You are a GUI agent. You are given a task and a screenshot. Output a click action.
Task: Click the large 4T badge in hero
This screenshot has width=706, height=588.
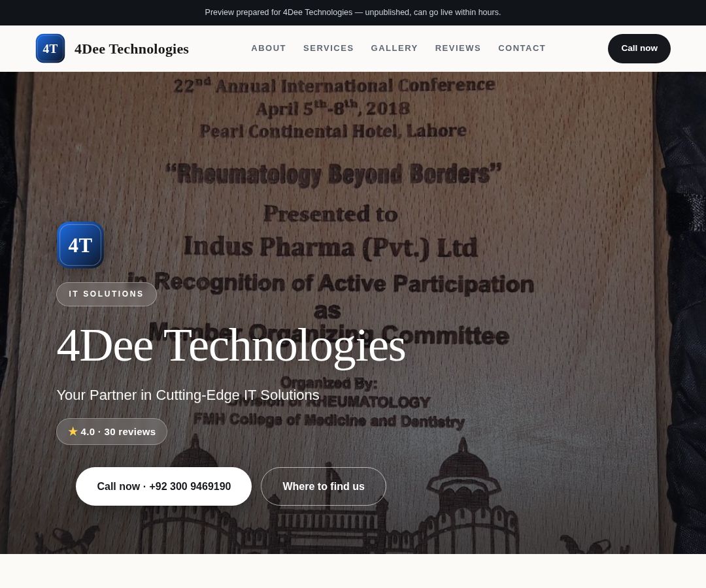(80, 245)
